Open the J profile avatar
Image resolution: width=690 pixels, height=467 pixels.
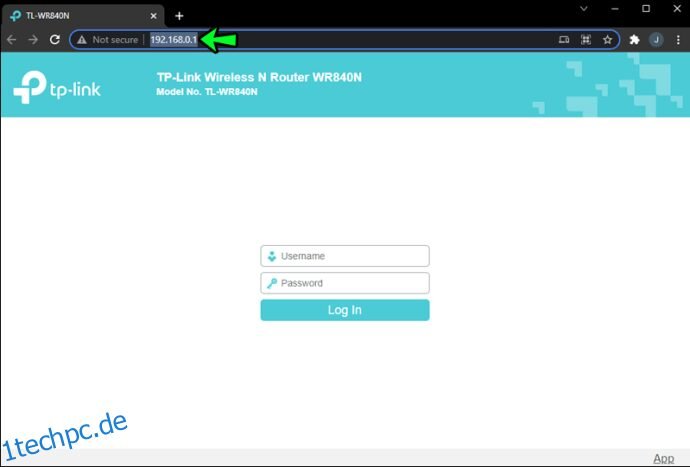pyautogui.click(x=656, y=40)
